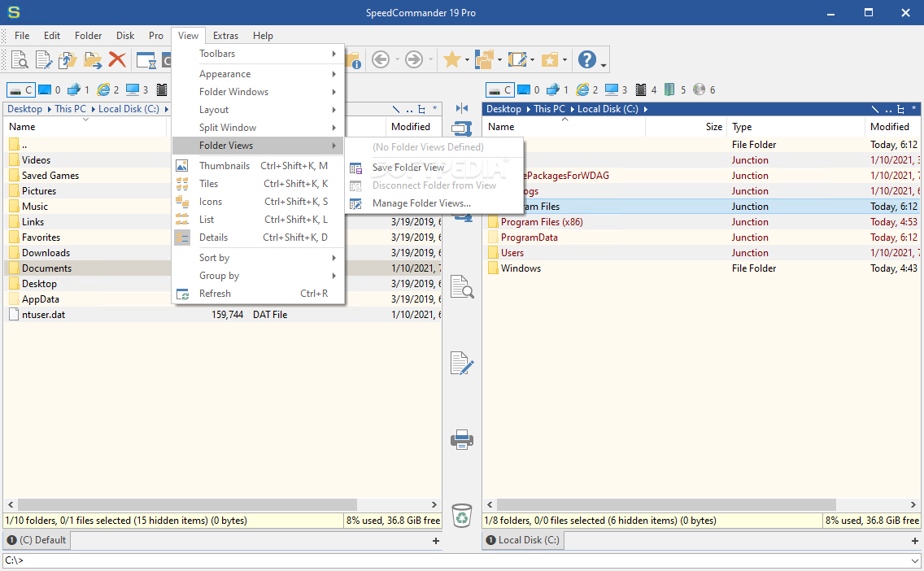Add new tab in right panel
The image size is (924, 571).
pyautogui.click(x=914, y=540)
